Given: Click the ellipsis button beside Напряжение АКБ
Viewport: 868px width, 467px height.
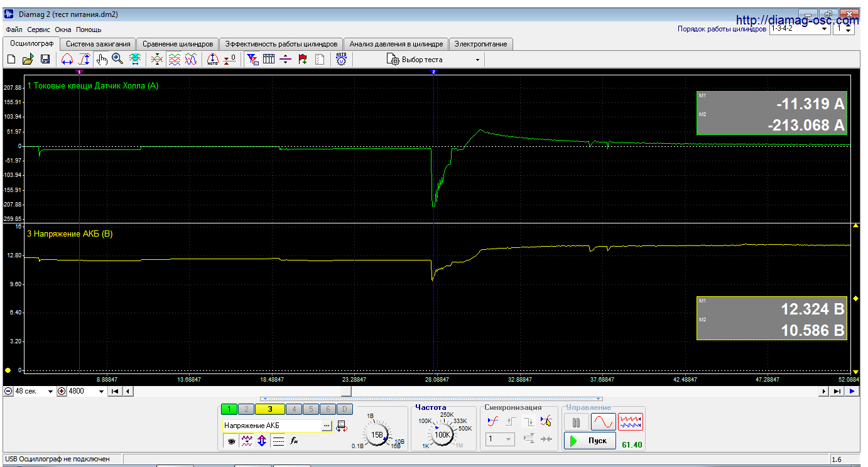Looking at the screenshot, I should (x=327, y=426).
